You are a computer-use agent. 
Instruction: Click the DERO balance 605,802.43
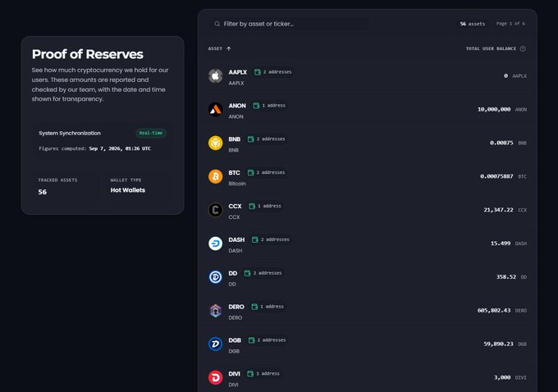[x=494, y=311]
